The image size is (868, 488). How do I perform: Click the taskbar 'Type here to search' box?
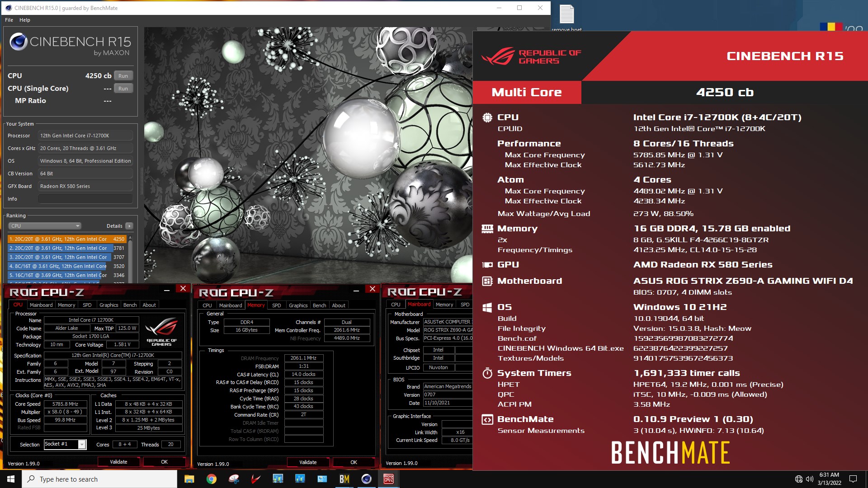99,479
